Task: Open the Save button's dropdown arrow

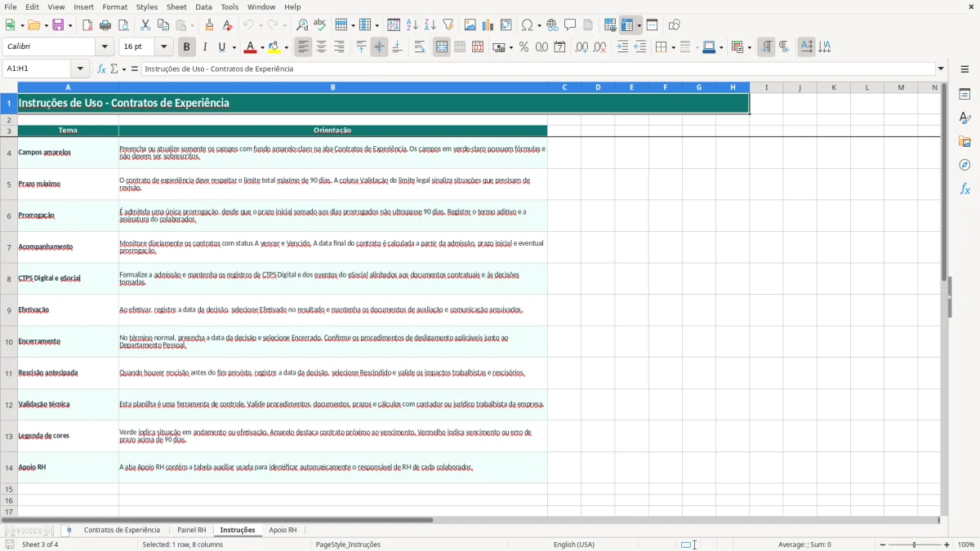Action: point(69,25)
